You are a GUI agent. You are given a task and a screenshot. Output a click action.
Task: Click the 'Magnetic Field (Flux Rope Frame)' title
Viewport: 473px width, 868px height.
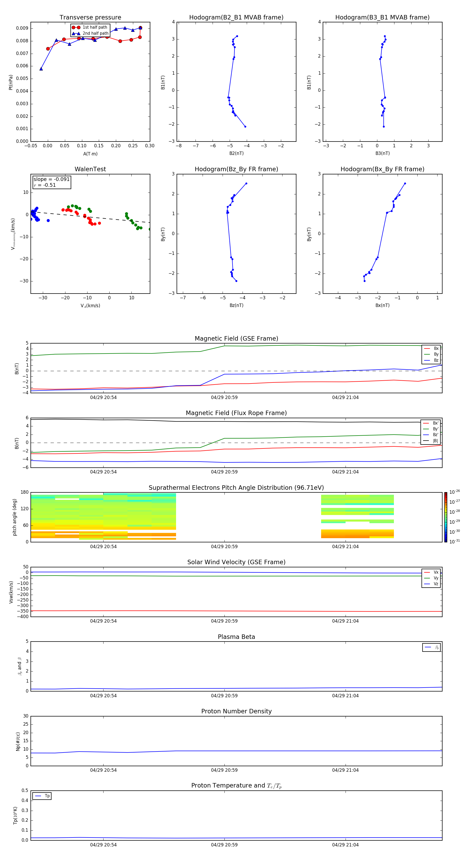(x=236, y=413)
